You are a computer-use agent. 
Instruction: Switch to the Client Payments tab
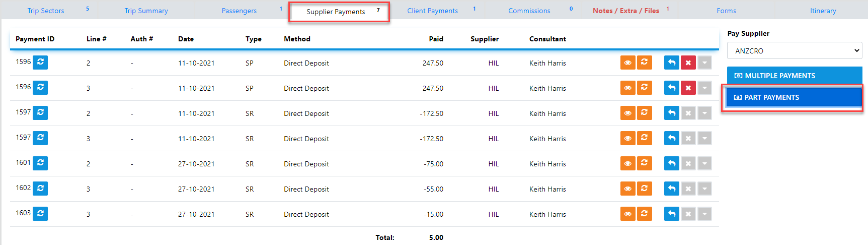coord(432,11)
